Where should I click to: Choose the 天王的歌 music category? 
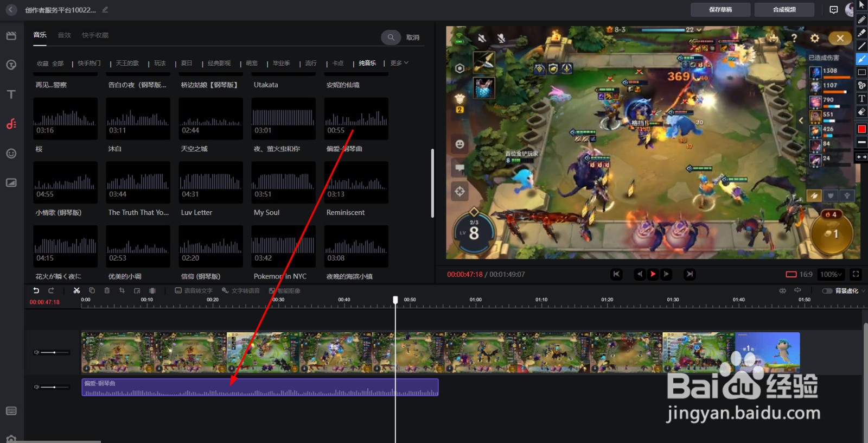tap(127, 63)
